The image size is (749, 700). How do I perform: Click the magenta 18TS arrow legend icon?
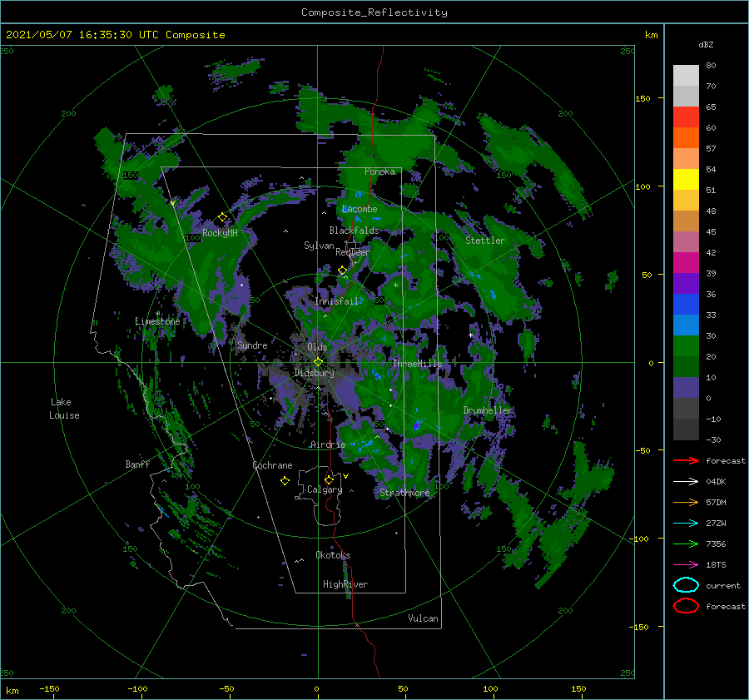686,565
